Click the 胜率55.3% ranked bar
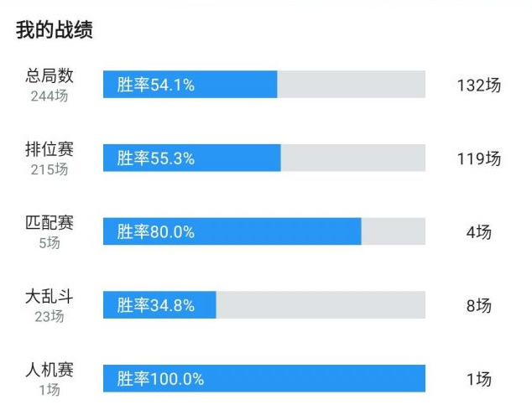The width and height of the screenshot is (532, 410). coord(264,158)
